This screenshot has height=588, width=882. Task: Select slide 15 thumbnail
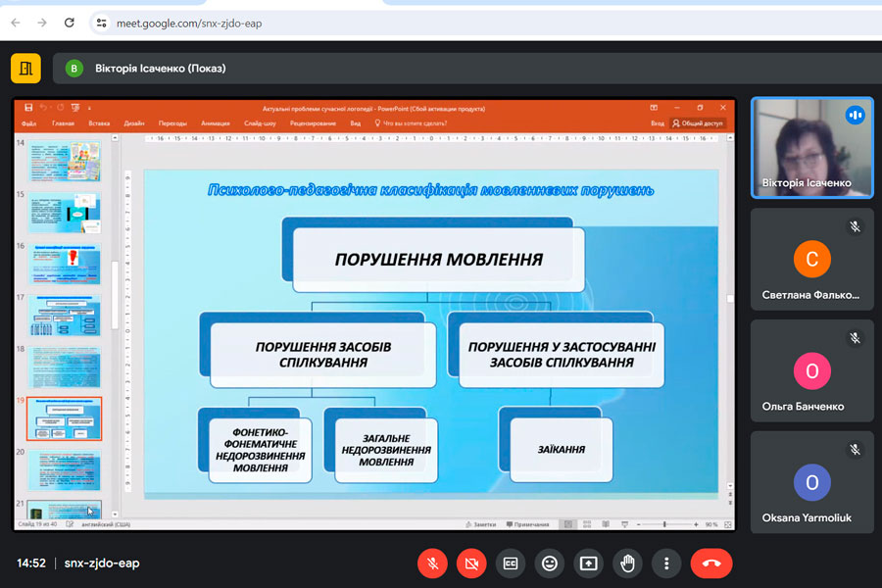click(x=65, y=213)
